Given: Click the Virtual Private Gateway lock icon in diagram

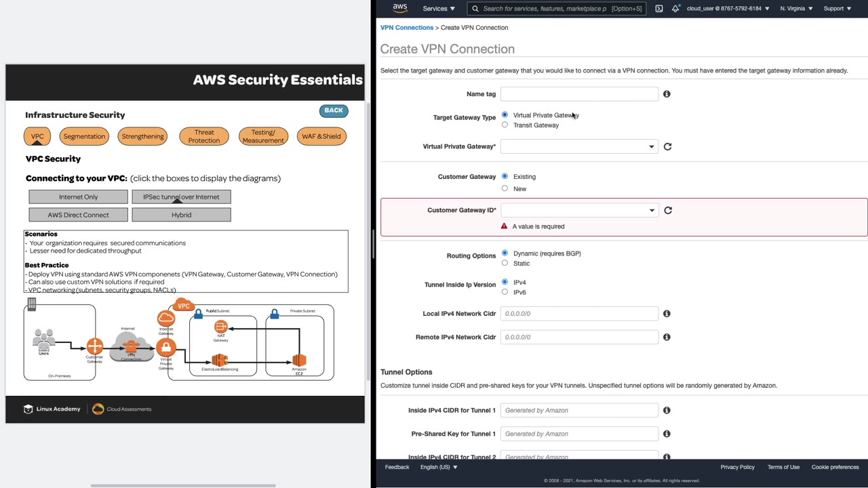Looking at the screenshot, I should 165,348.
